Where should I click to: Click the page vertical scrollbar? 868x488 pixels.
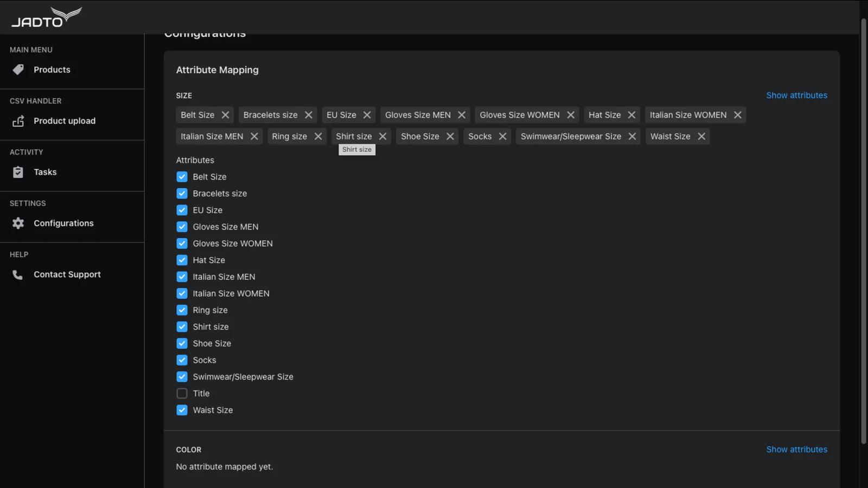click(863, 228)
